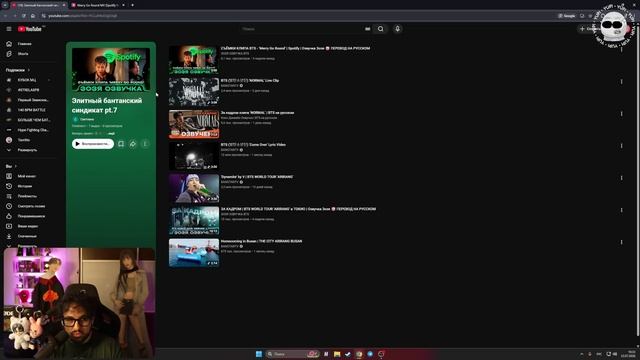The width and height of the screenshot is (640, 360).
Task: Expand the Вы section header
Action: click(x=11, y=166)
